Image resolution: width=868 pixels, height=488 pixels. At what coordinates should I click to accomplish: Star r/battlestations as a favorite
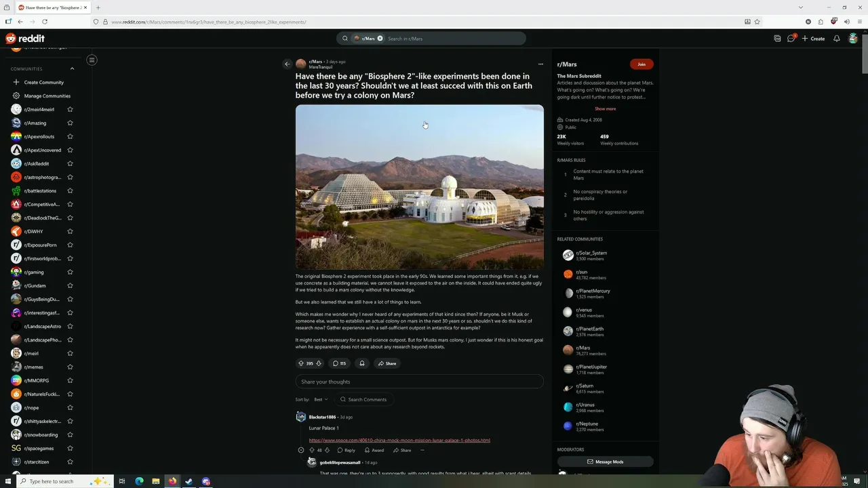click(70, 190)
